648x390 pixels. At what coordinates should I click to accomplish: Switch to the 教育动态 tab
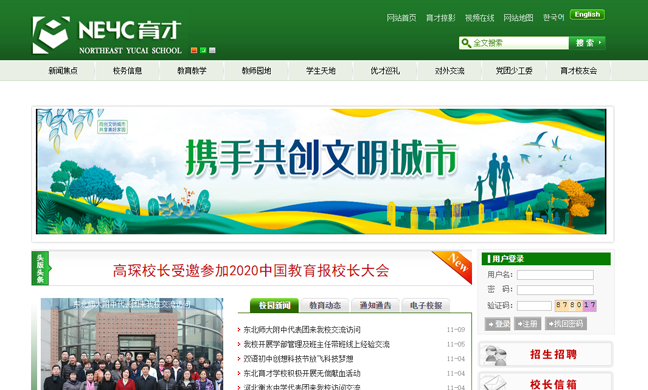tap(325, 305)
